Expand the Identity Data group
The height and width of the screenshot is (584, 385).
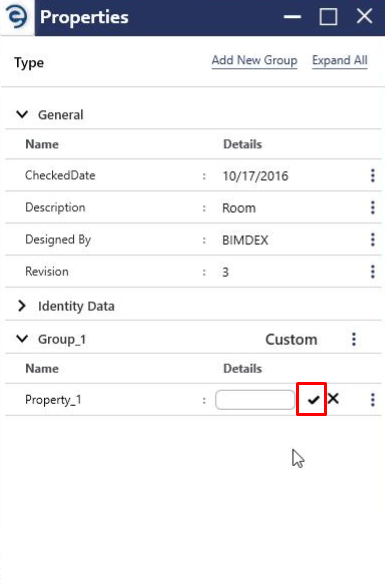(22, 306)
